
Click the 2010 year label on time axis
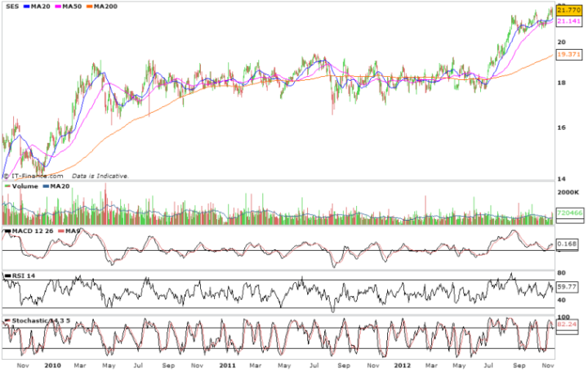coord(52,365)
